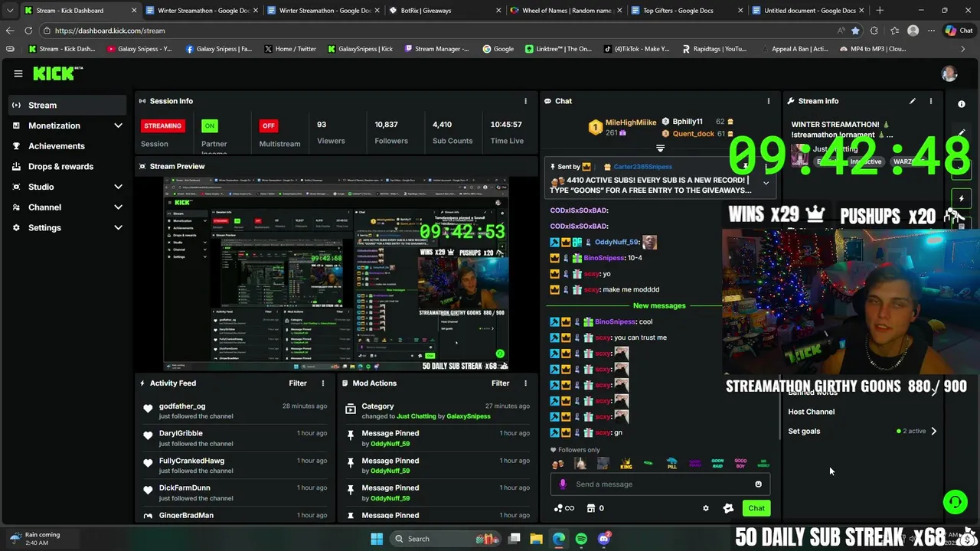The image size is (980, 551).
Task: Open the Activity Feed Filter dropdown
Action: [298, 383]
